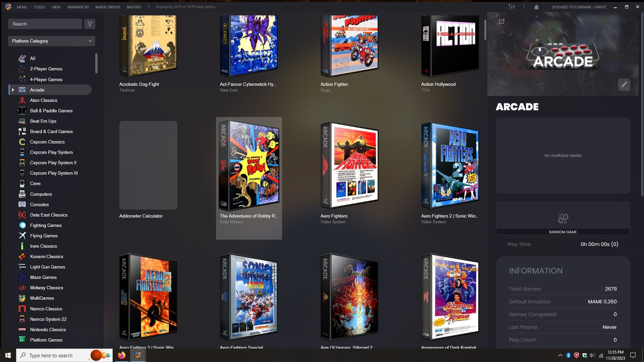This screenshot has height=362, width=644.
Task: Select the Fighting Games icon
Action: [x=22, y=225]
